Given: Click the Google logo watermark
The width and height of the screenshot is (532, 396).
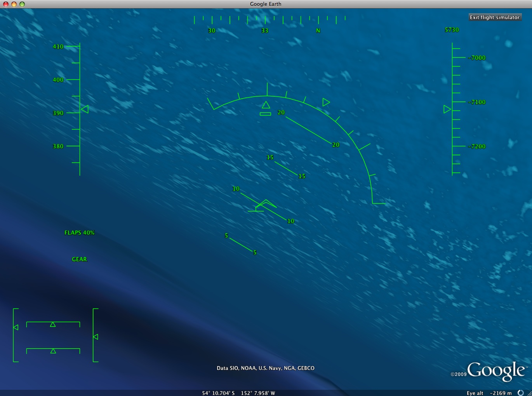Looking at the screenshot, I should coord(496,371).
